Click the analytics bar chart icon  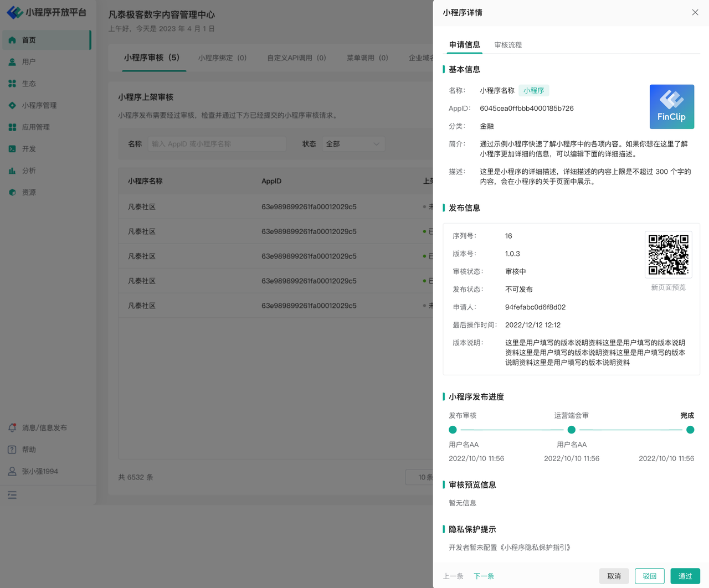(12, 171)
